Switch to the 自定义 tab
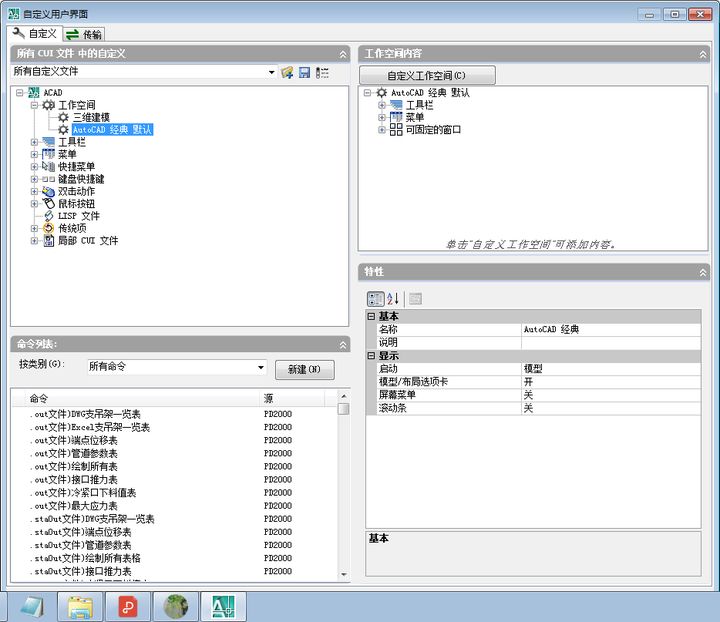Image resolution: width=720 pixels, height=622 pixels. coord(35,34)
